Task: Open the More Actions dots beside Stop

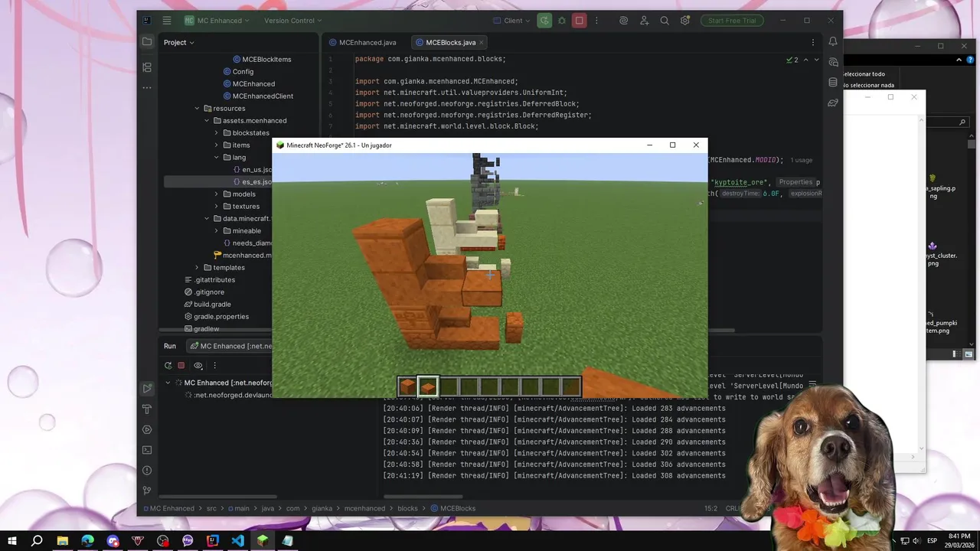Action: coord(596,21)
